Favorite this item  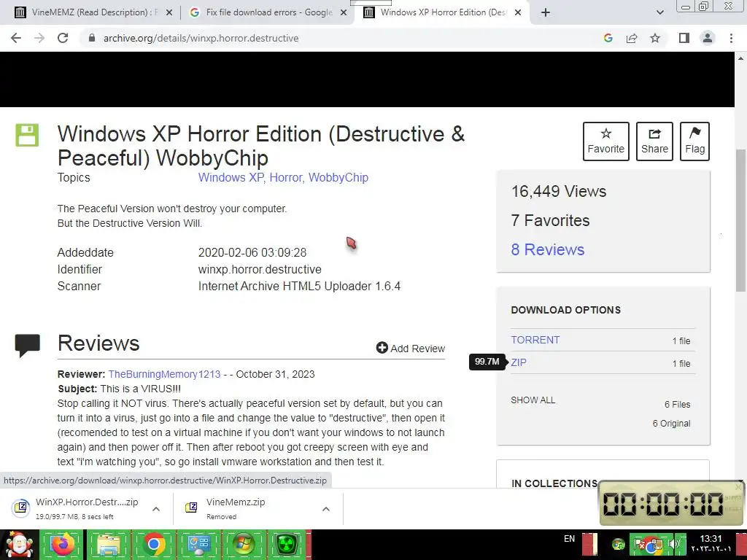click(x=606, y=141)
